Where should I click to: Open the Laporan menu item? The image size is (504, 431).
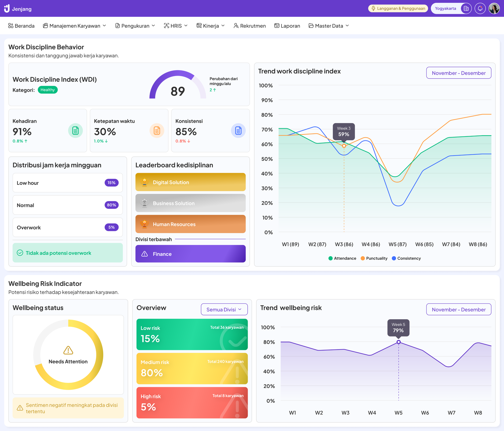point(287,26)
